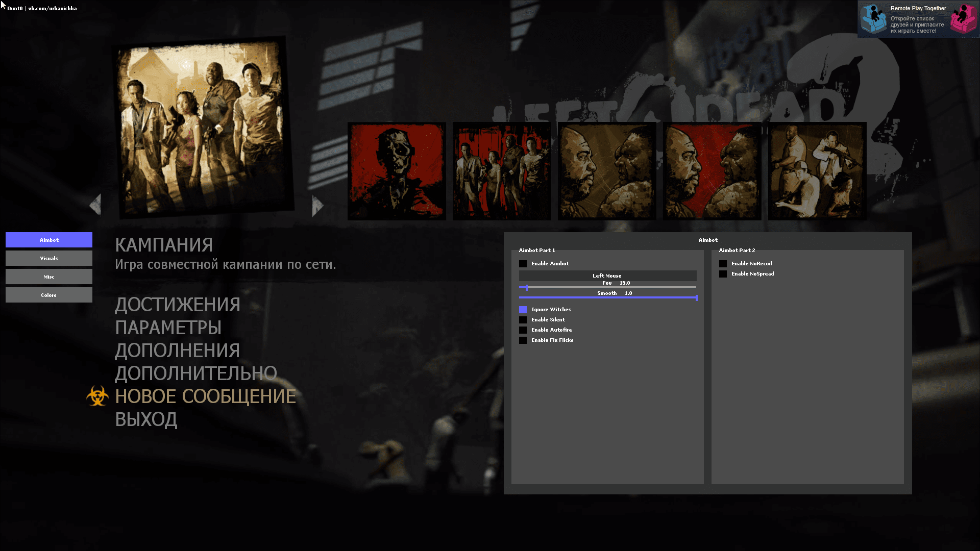
Task: Open ПАРАМЕТРЫ menu entry
Action: [168, 328]
